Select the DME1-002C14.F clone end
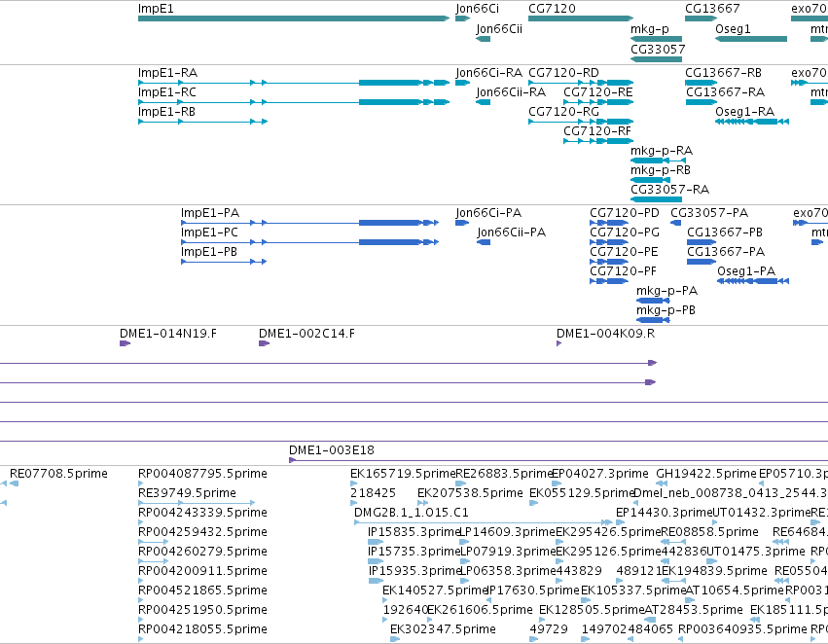 click(264, 343)
